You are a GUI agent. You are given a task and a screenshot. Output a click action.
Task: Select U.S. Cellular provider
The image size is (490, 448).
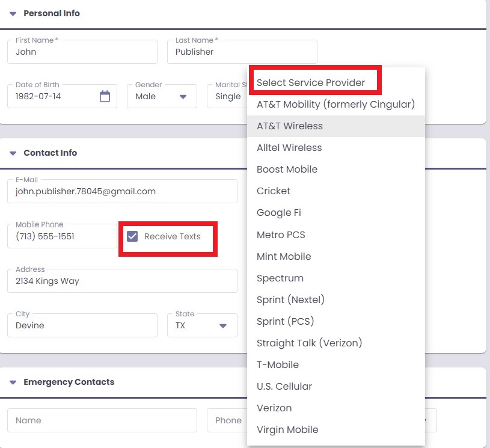pyautogui.click(x=336, y=387)
